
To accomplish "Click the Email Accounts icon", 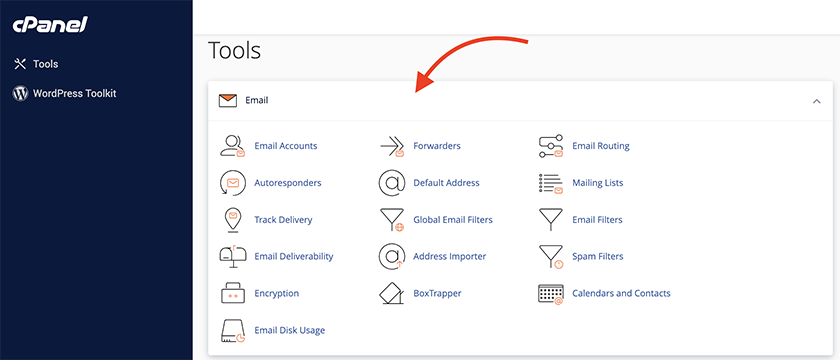I will 232,146.
